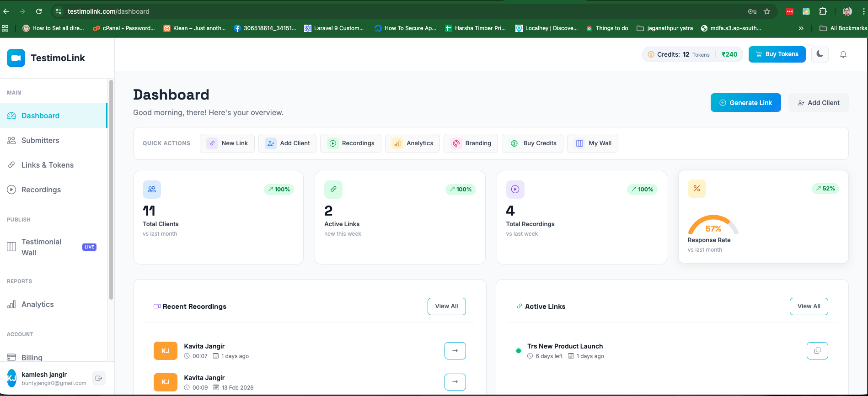Open the browser apps grid icon
Screen dimensions: 868x396
click(x=5, y=28)
